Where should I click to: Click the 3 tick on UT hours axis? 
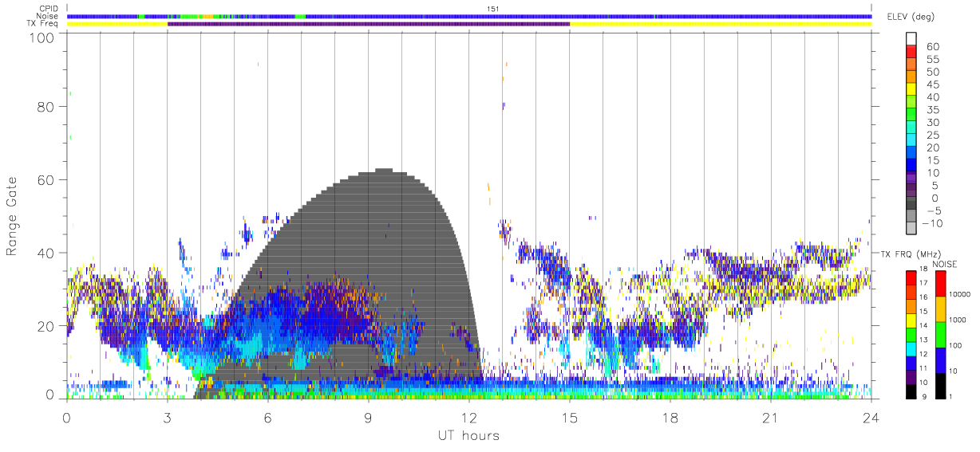point(168,417)
